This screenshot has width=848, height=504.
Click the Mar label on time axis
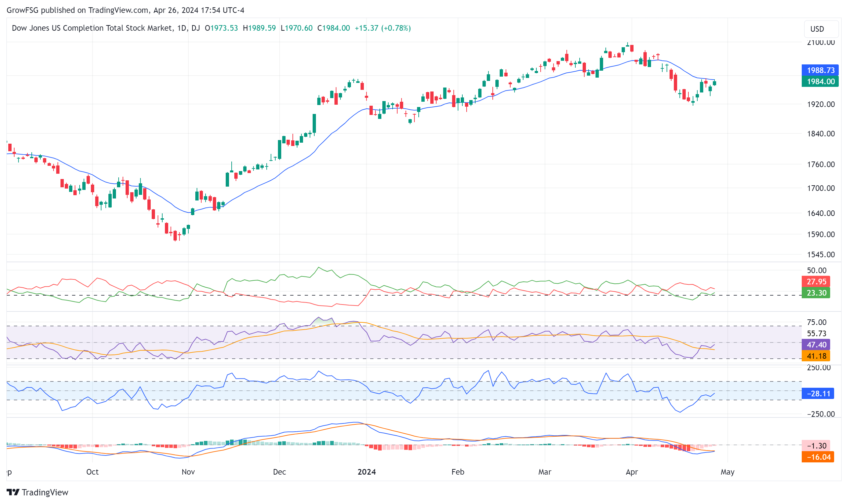pyautogui.click(x=545, y=472)
